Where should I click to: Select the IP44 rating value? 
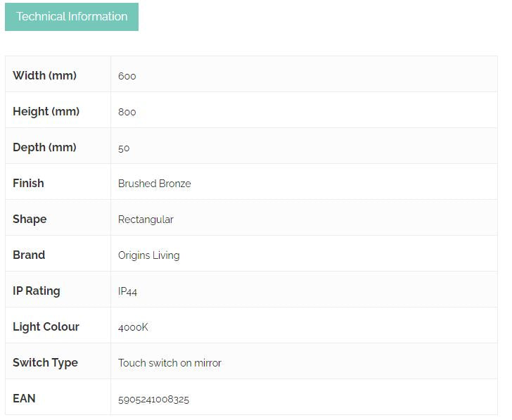(127, 291)
